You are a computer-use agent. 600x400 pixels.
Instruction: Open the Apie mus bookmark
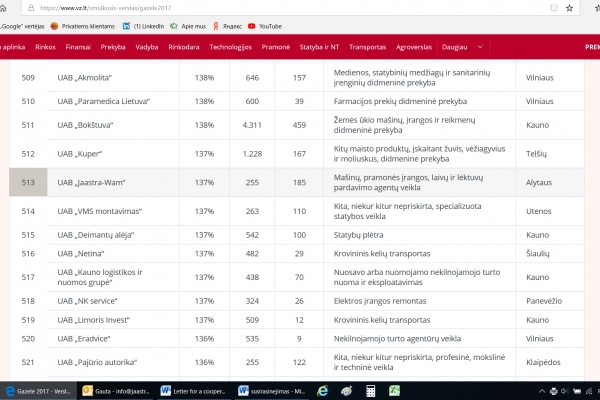coord(188,26)
